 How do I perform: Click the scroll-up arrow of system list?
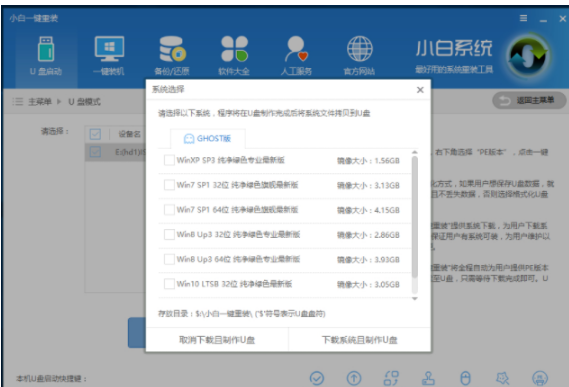tap(414, 152)
